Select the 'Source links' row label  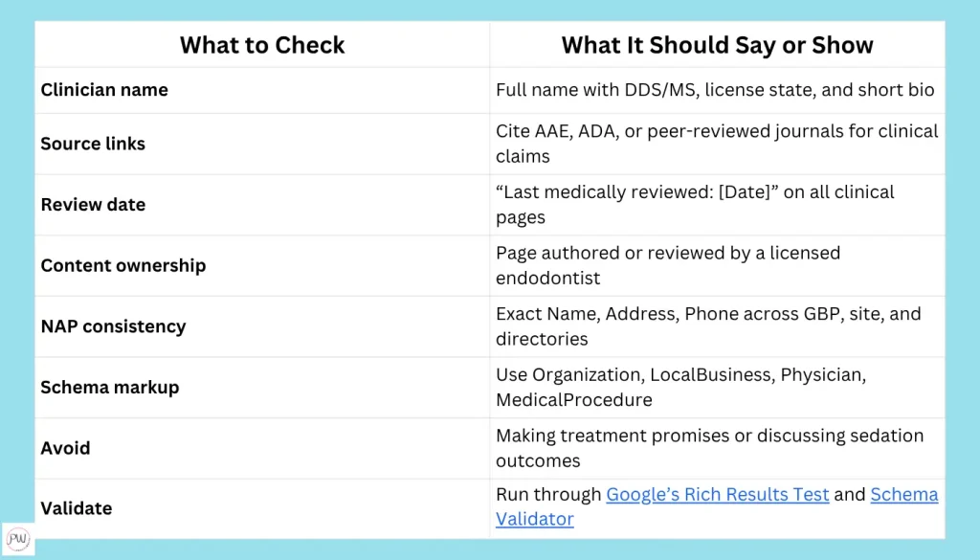coord(93,144)
